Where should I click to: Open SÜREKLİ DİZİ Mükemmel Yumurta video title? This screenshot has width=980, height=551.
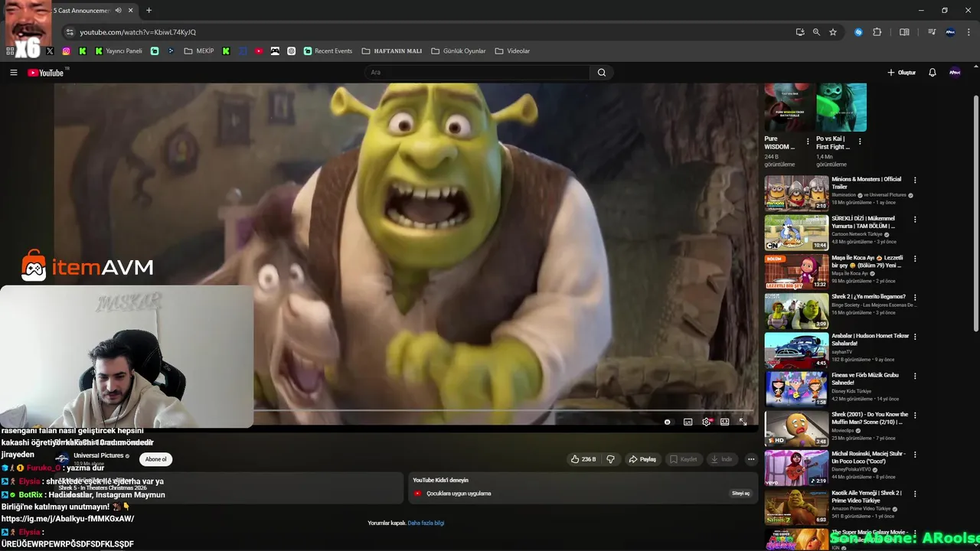(x=863, y=222)
